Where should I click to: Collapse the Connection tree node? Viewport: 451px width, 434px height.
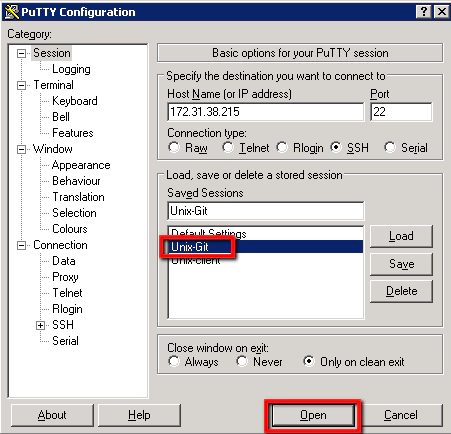(21, 246)
